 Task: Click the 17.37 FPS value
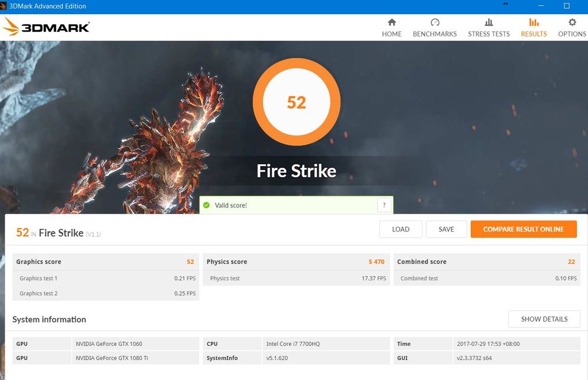pyautogui.click(x=374, y=278)
